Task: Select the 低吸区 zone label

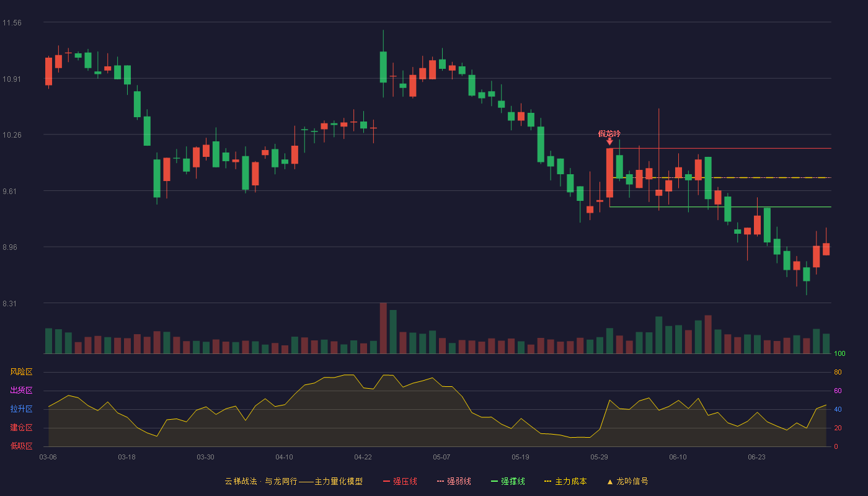Action: (x=21, y=446)
